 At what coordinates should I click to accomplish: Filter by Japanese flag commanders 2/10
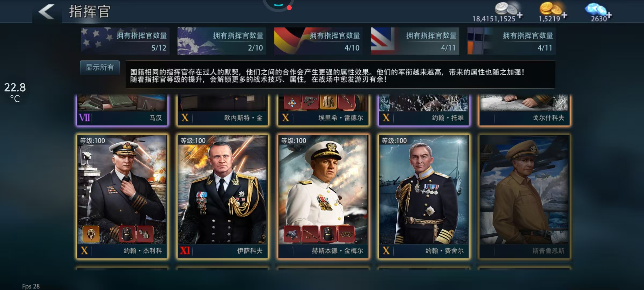[222, 41]
